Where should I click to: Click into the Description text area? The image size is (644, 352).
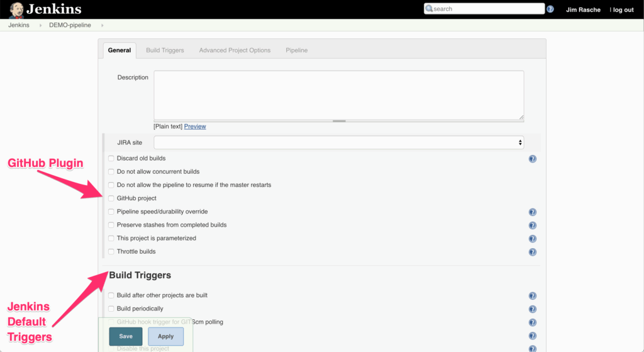(x=339, y=95)
